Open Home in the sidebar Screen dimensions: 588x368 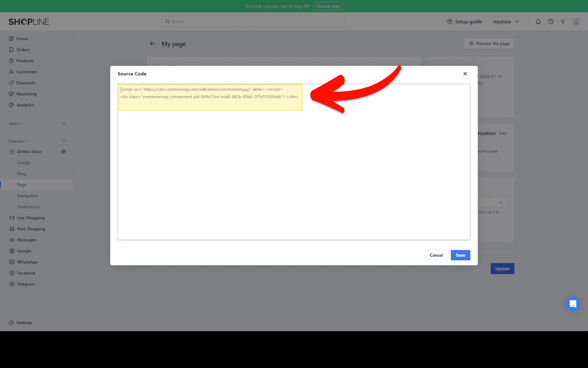(x=23, y=39)
